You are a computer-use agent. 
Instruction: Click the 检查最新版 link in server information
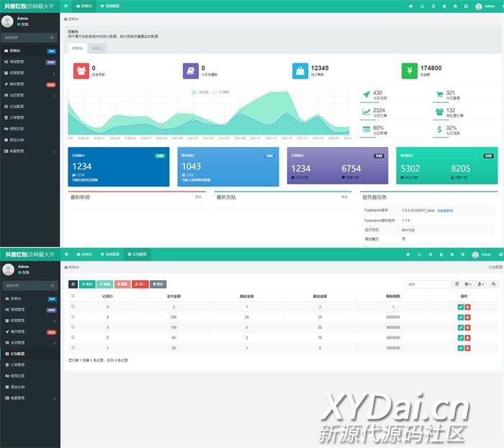(445, 210)
